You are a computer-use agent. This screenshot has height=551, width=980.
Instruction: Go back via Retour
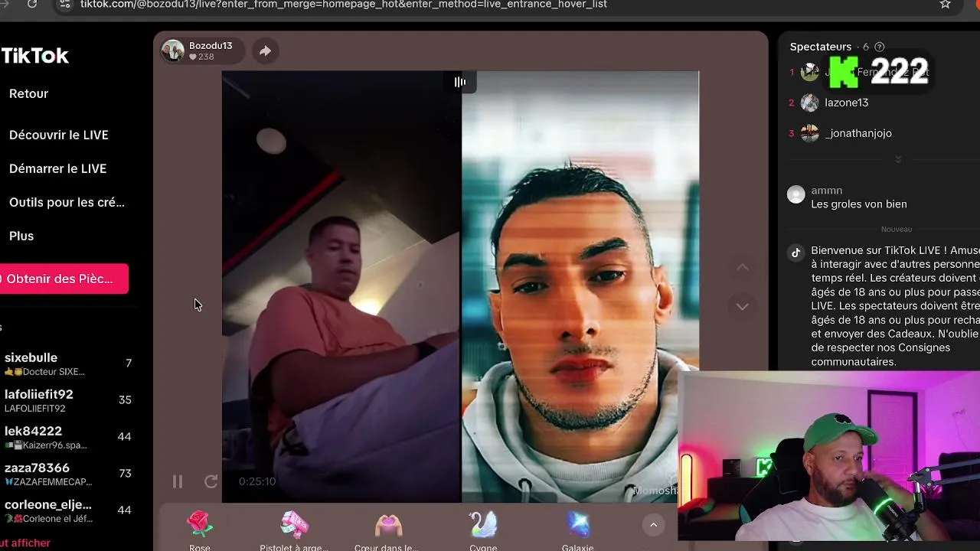click(x=28, y=93)
